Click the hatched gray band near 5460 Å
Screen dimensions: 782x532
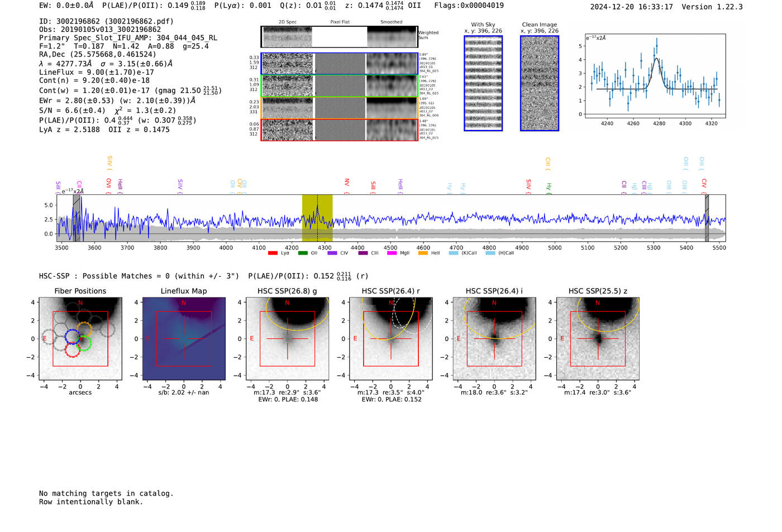707,218
